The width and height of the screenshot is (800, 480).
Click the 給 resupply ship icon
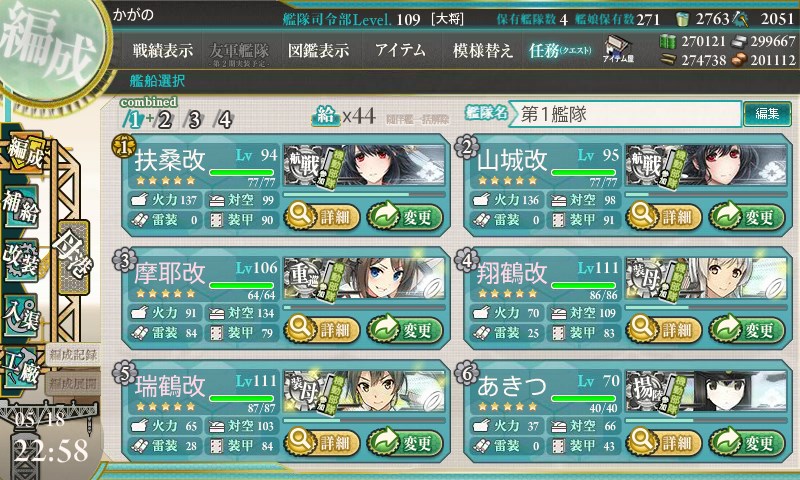pyautogui.click(x=326, y=116)
